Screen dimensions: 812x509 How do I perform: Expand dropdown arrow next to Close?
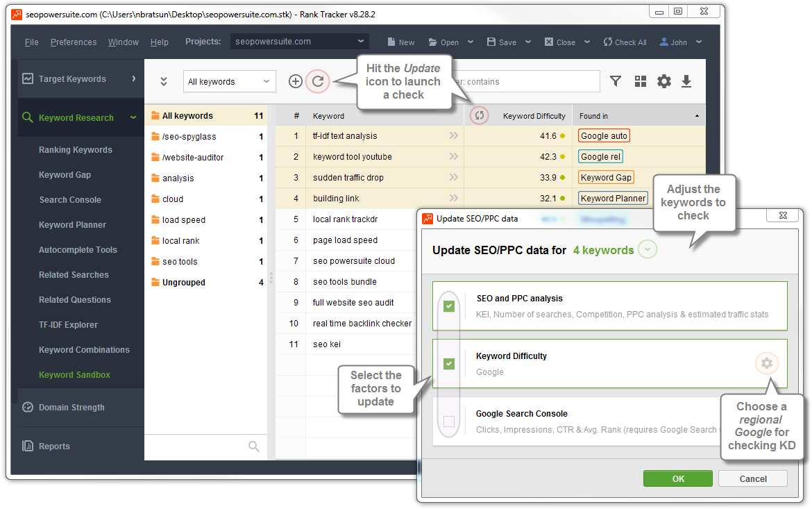[586, 42]
